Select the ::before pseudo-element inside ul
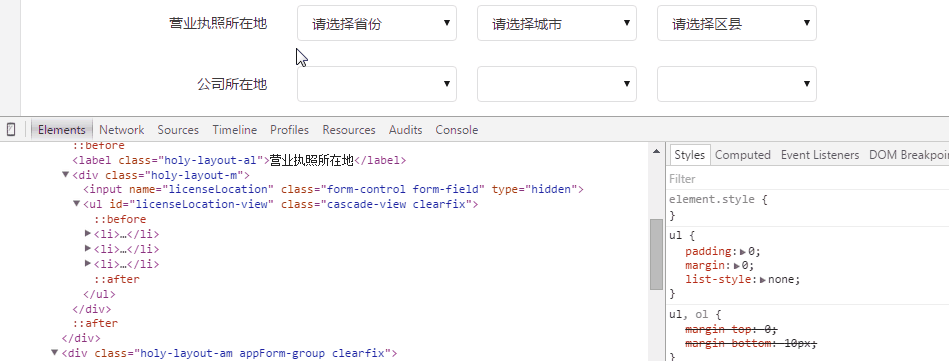 tap(120, 219)
